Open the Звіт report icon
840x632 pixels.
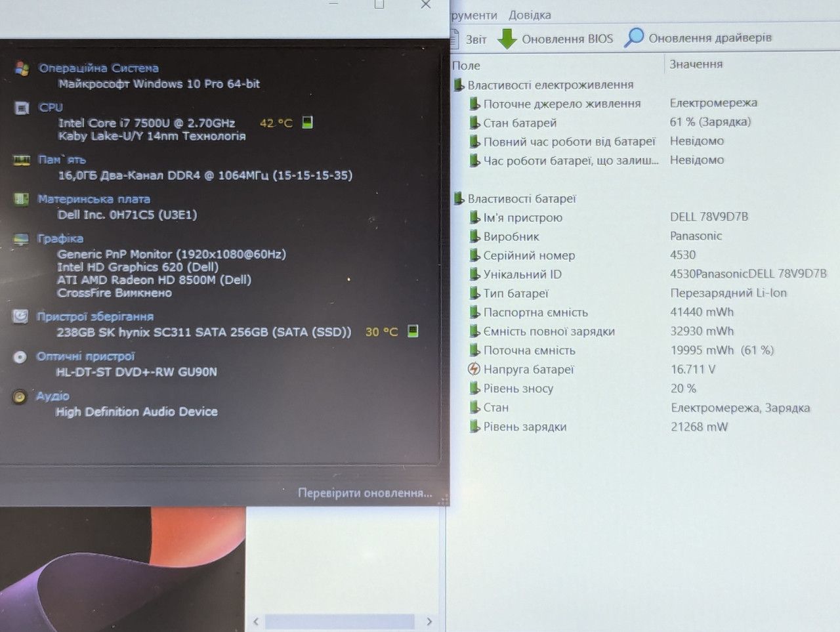pos(455,39)
